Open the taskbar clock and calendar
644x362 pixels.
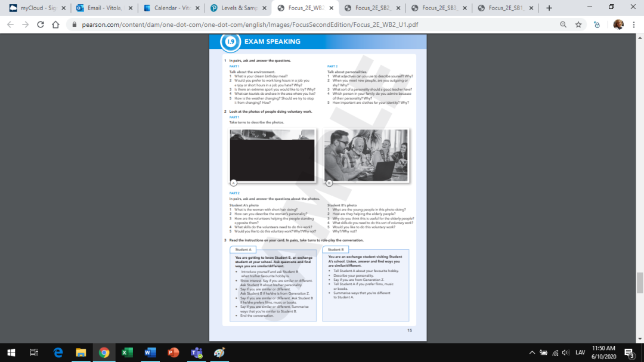[603, 352]
